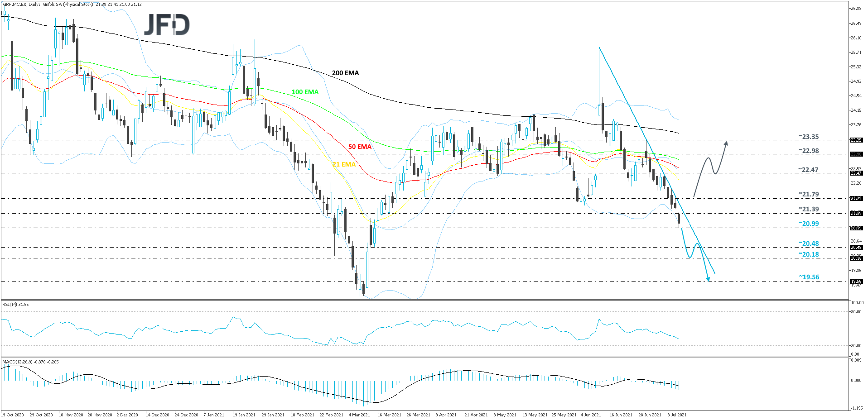The image size is (868, 420).
Task: Click the 20.18 price marker on the axis
Action: (x=857, y=258)
